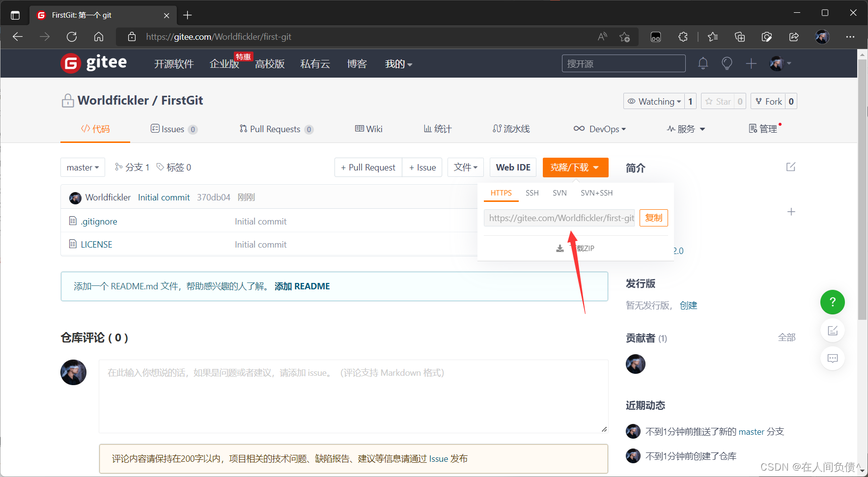
Task: Open the 统计 tab
Action: coord(437,129)
